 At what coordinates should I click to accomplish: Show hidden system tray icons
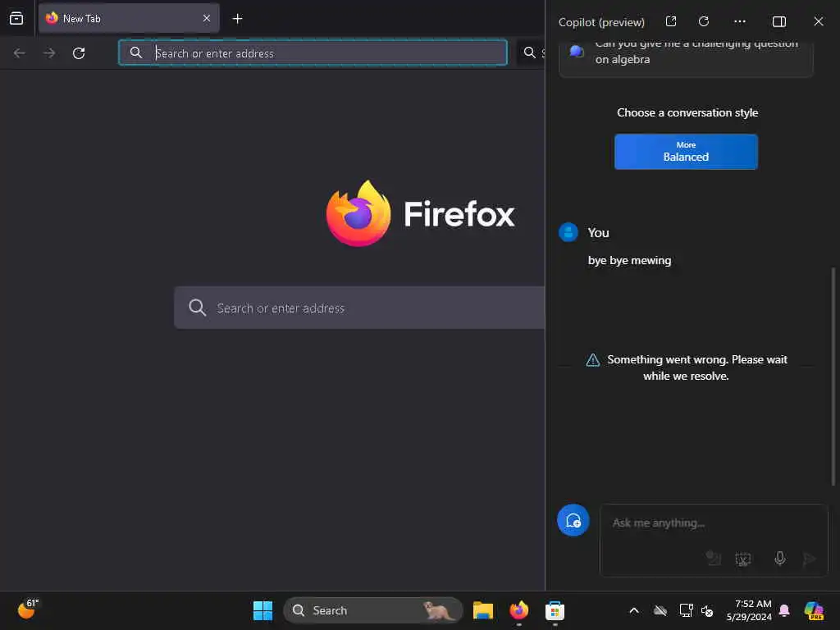coord(634,610)
